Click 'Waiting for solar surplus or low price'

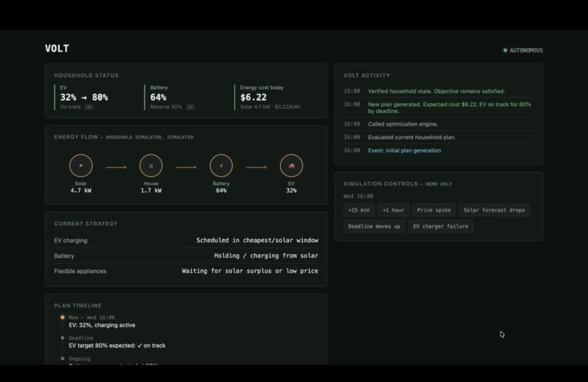tap(249, 270)
